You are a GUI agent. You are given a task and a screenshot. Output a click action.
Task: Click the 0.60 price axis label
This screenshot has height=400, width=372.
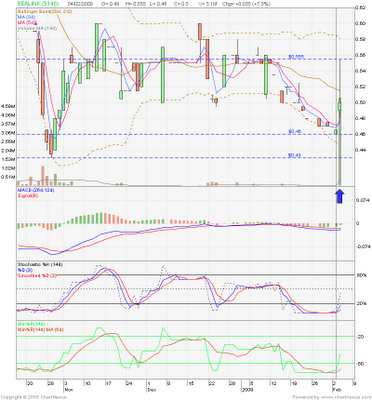[361, 23]
